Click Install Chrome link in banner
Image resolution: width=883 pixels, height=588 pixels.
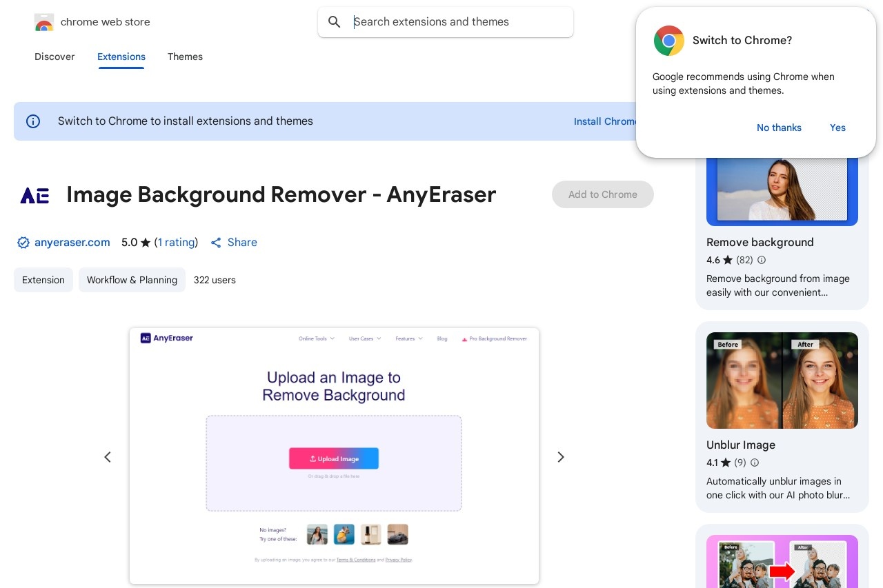coord(605,121)
